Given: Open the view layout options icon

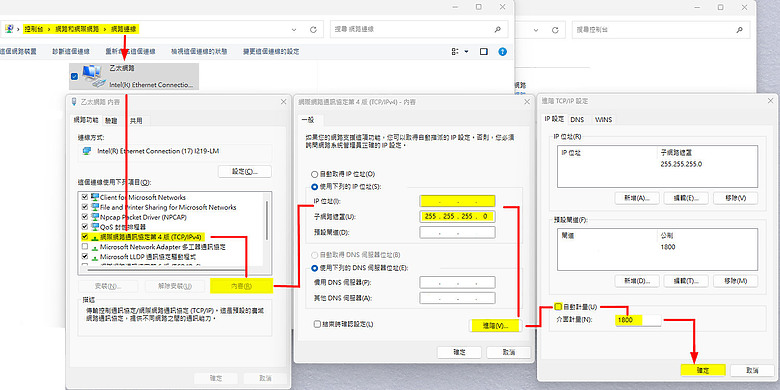Looking at the screenshot, I should [x=455, y=51].
